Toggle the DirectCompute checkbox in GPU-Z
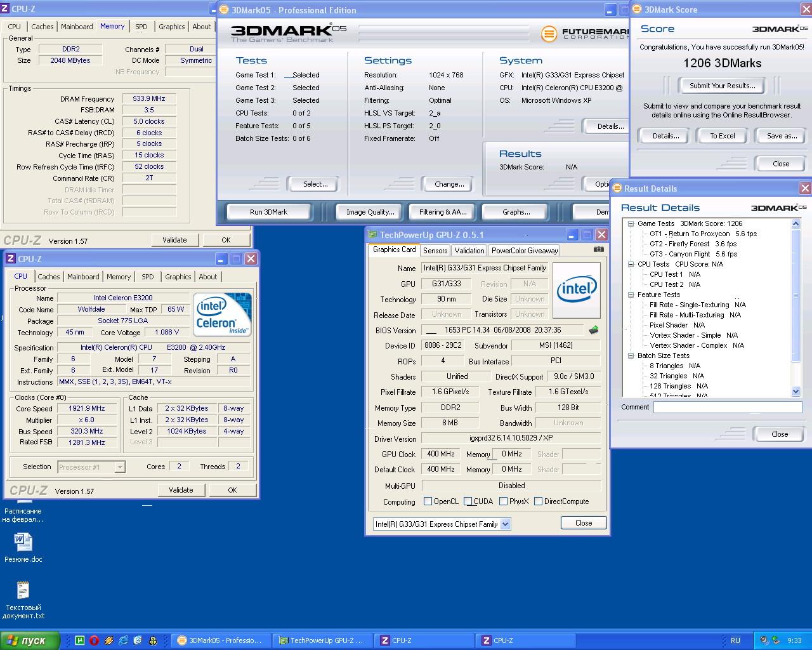The image size is (812, 650). point(539,501)
